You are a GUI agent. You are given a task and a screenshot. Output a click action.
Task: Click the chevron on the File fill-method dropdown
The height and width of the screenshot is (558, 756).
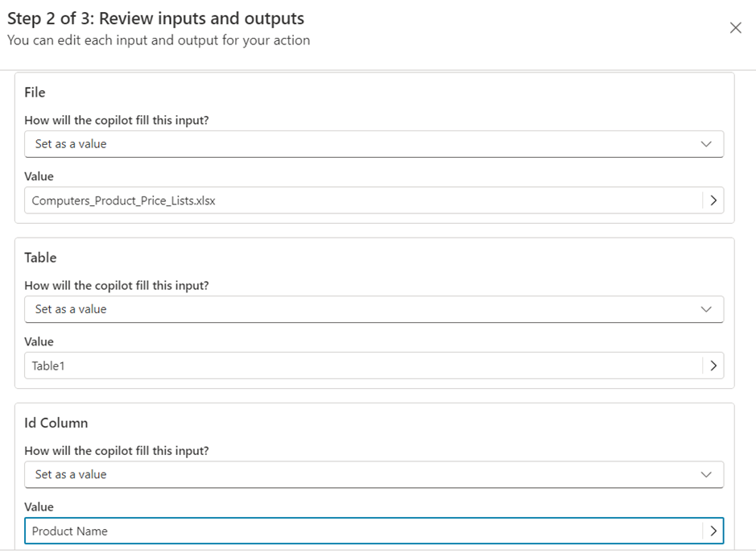pyautogui.click(x=706, y=144)
